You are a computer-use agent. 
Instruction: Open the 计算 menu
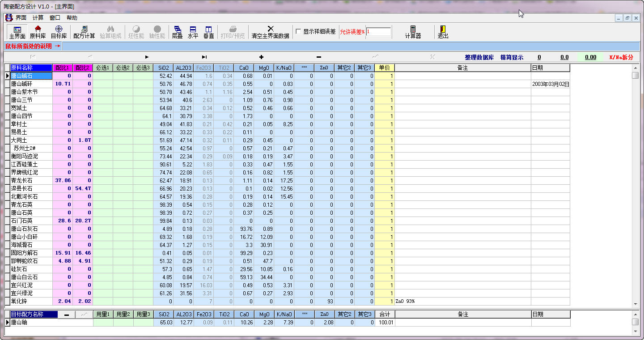click(x=38, y=18)
